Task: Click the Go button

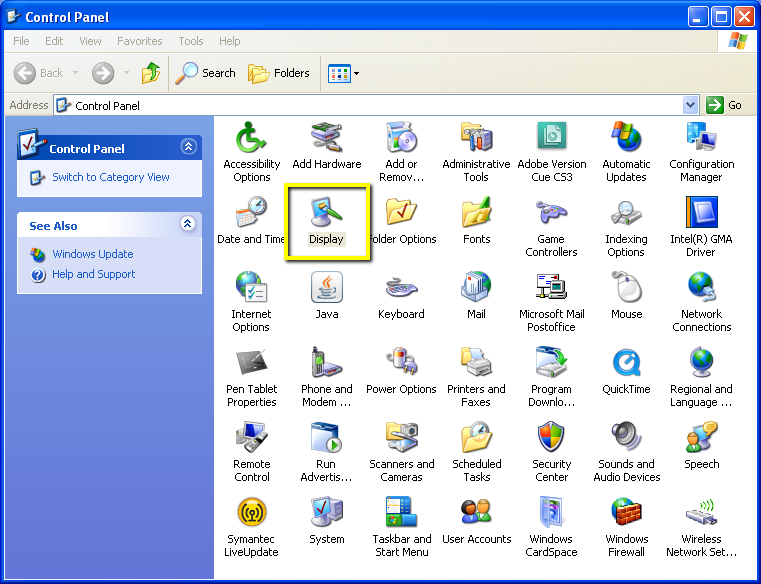Action: [x=724, y=105]
